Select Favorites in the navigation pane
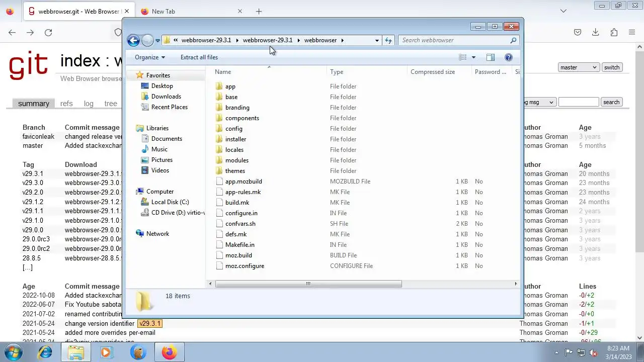Image resolution: width=644 pixels, height=362 pixels. pyautogui.click(x=158, y=75)
